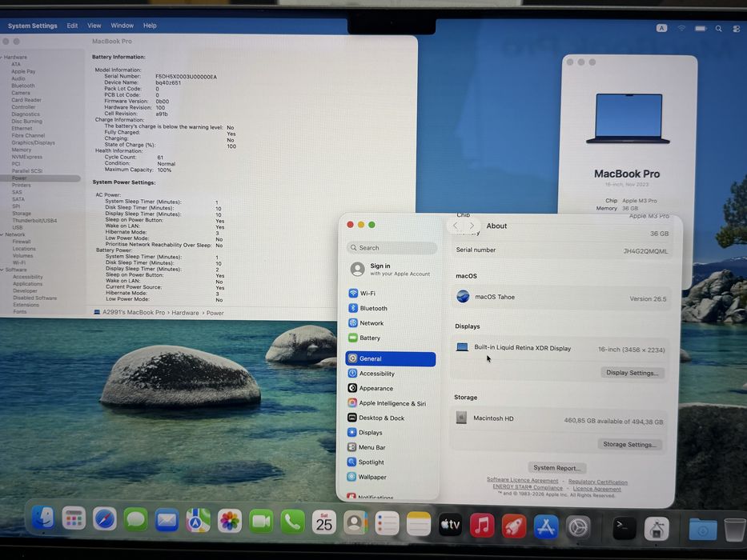Screen dimensions: 747x560
Task: Select Thunderbolt/USB4 in System Information sidebar
Action: click(34, 221)
